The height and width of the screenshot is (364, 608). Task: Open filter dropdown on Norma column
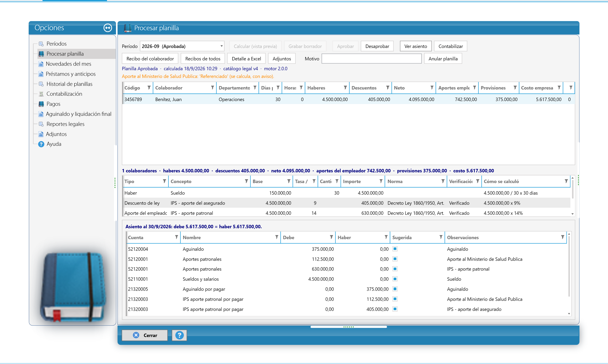point(443,181)
